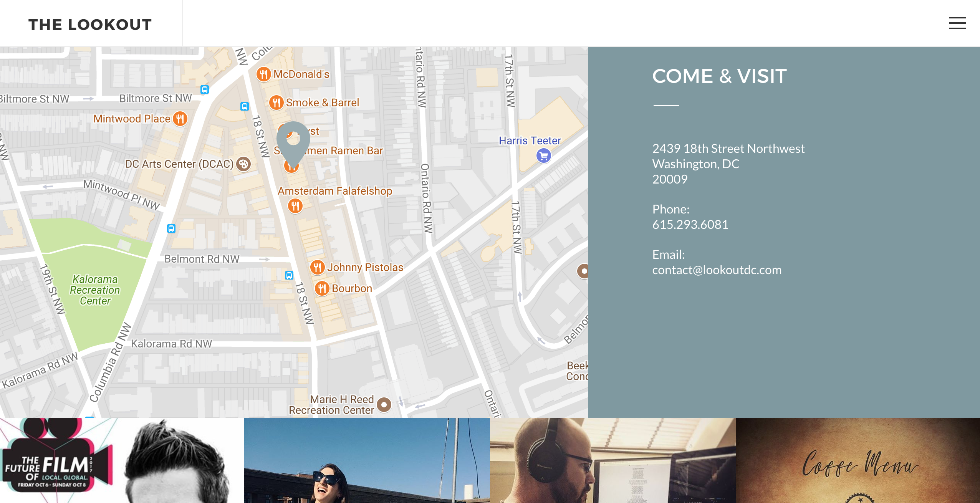Click the Marie H Reed Recreation Center marker
Image resolution: width=980 pixels, height=503 pixels.
pyautogui.click(x=384, y=404)
